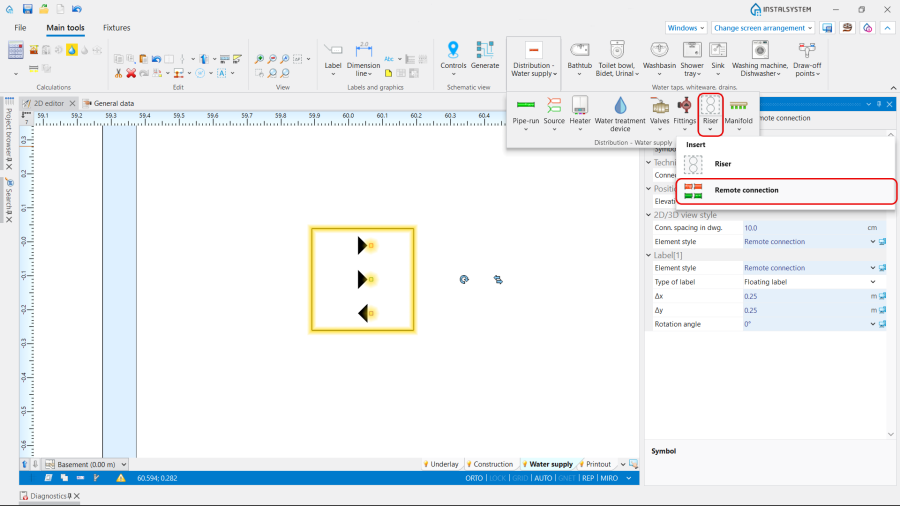This screenshot has width=900, height=506.
Task: Click the Pipe-run tool icon
Action: click(x=525, y=108)
